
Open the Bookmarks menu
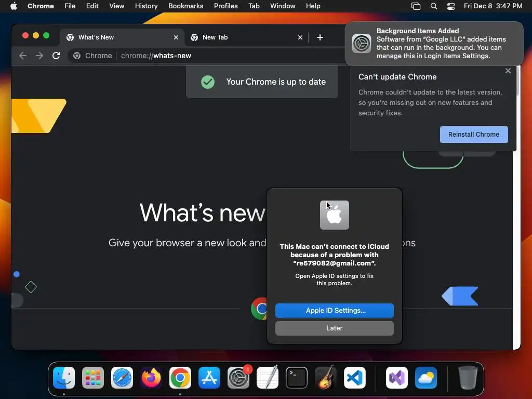tap(186, 6)
